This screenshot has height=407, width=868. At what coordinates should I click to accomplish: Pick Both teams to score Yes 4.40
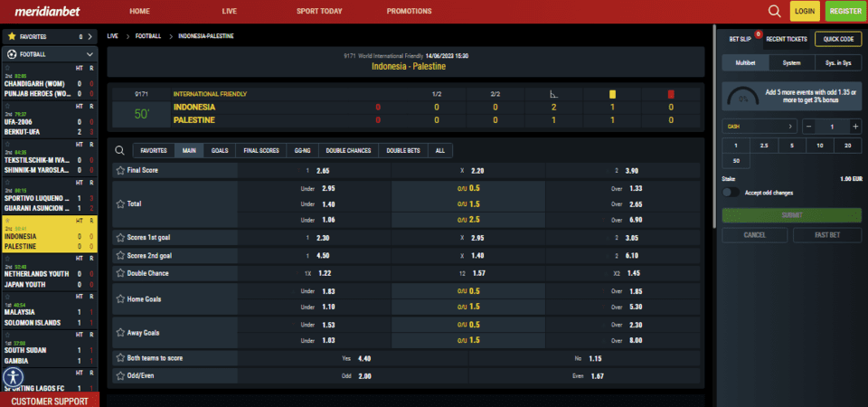354,358
